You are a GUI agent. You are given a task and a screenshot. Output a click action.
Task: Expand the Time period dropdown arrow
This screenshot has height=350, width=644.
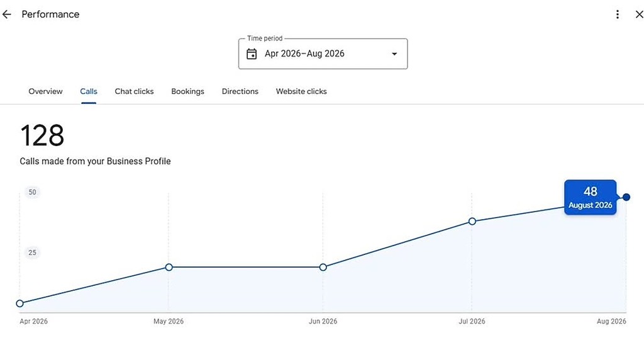click(x=394, y=54)
